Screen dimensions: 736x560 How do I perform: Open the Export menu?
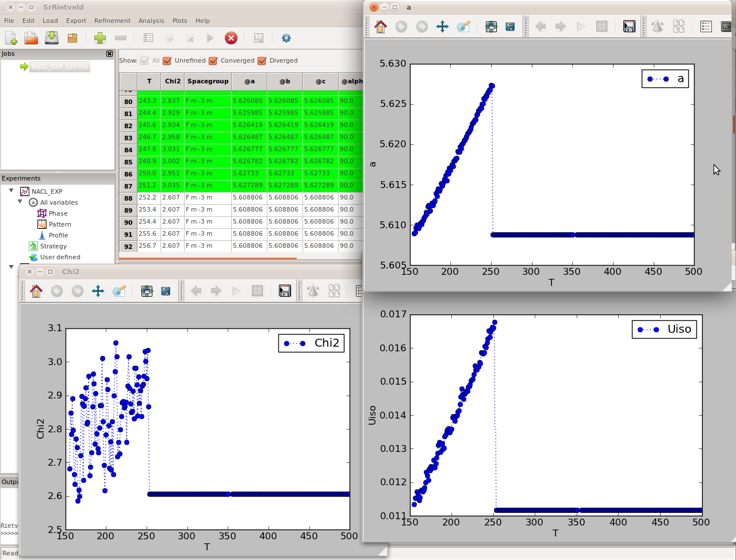click(x=76, y=21)
